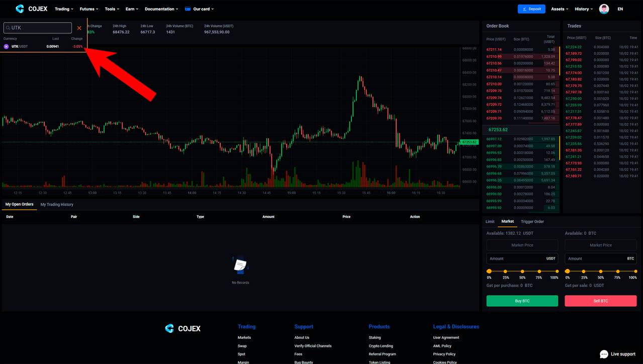The width and height of the screenshot is (643, 364).
Task: Click the mid price 67253.62
Action: pos(498,130)
